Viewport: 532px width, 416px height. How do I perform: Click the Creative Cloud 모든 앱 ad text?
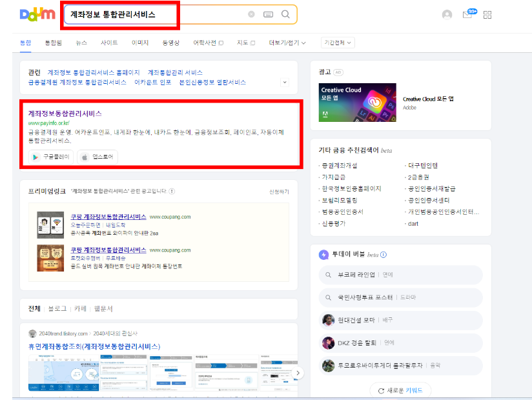pyautogui.click(x=428, y=99)
